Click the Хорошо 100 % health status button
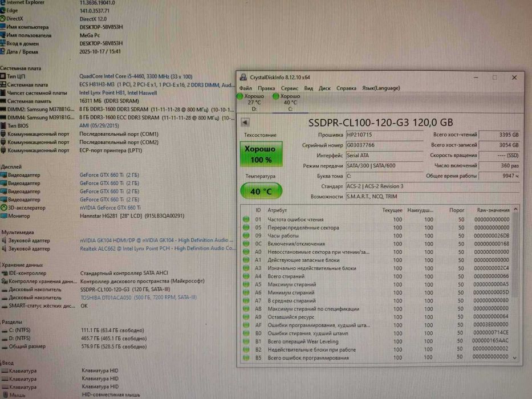 [261, 154]
